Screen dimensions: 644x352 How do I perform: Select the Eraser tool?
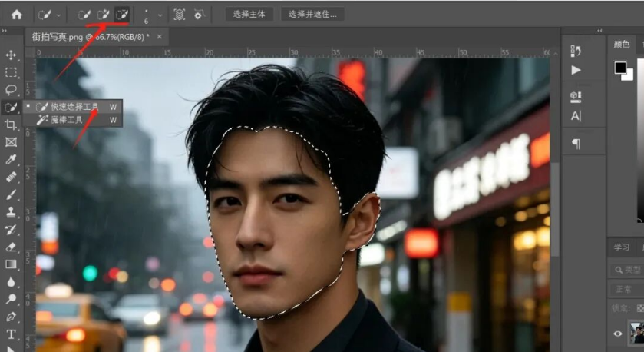pyautogui.click(x=11, y=247)
